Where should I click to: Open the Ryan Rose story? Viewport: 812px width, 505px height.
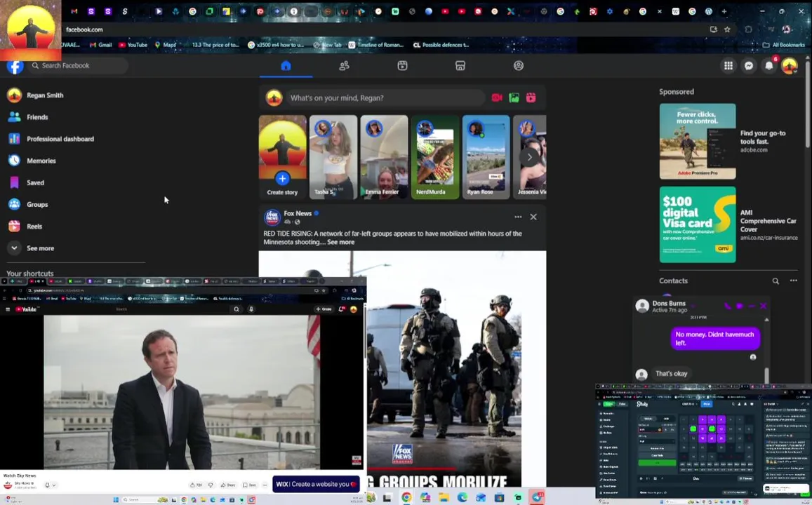(x=486, y=157)
